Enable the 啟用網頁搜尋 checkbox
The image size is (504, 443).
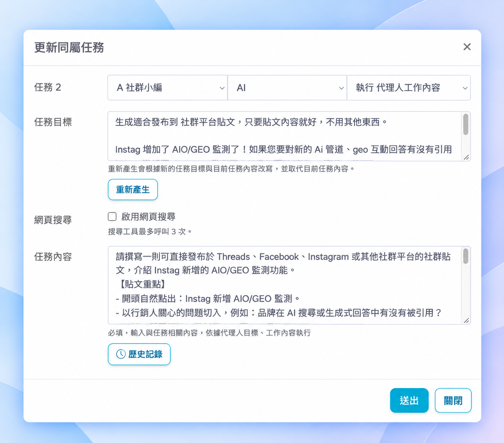tap(112, 217)
